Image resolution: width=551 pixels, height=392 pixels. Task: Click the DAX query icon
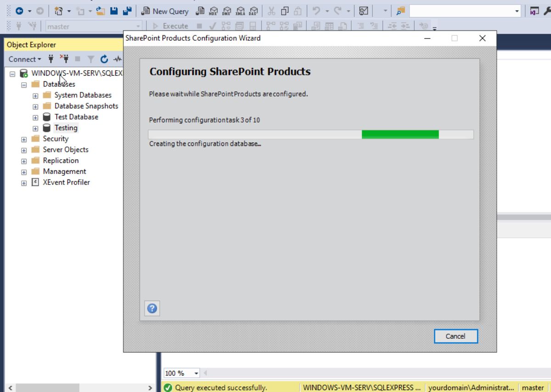pyautogui.click(x=253, y=11)
